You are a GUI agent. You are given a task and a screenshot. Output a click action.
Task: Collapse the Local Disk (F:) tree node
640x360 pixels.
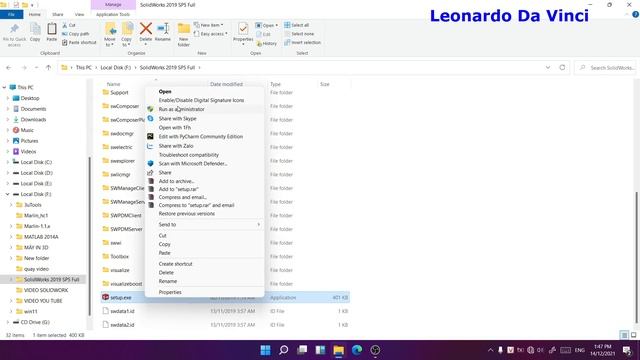coord(7,194)
